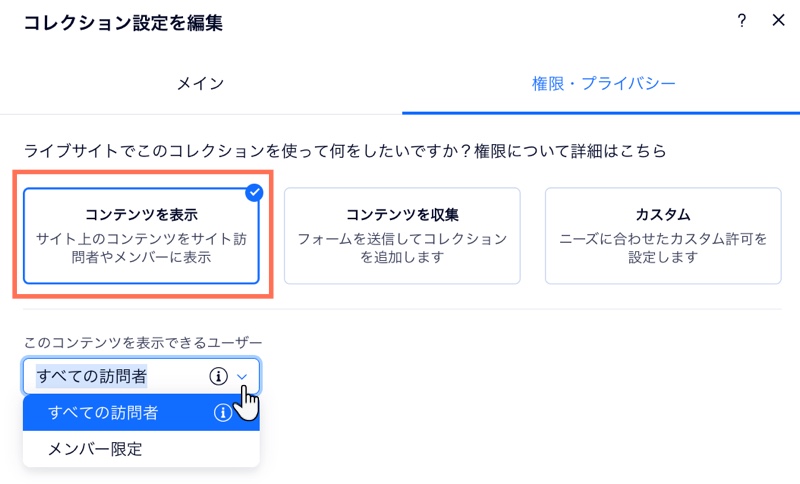Image resolution: width=800 pixels, height=484 pixels.
Task: Click info icon in highlighted dropdown option
Action: 222,412
